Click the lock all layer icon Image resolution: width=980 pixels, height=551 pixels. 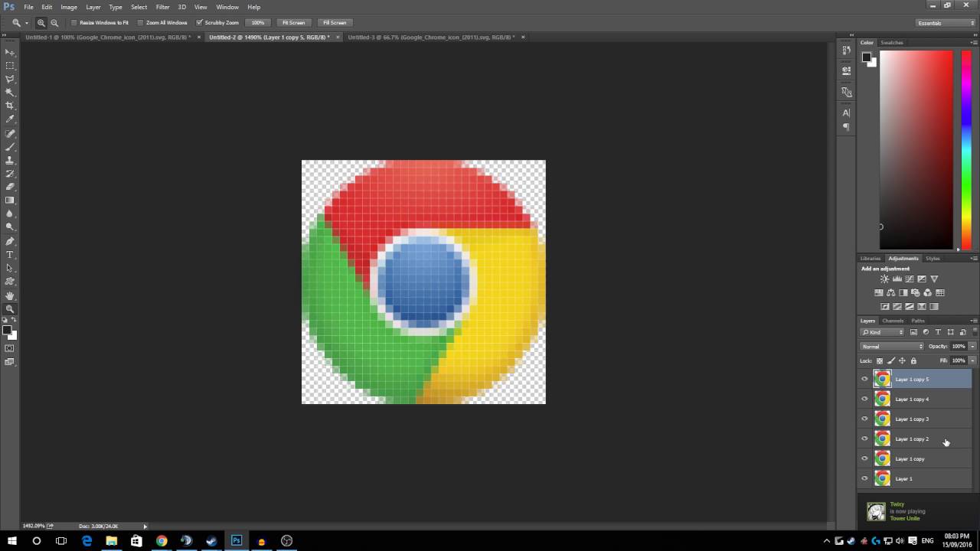pyautogui.click(x=913, y=360)
